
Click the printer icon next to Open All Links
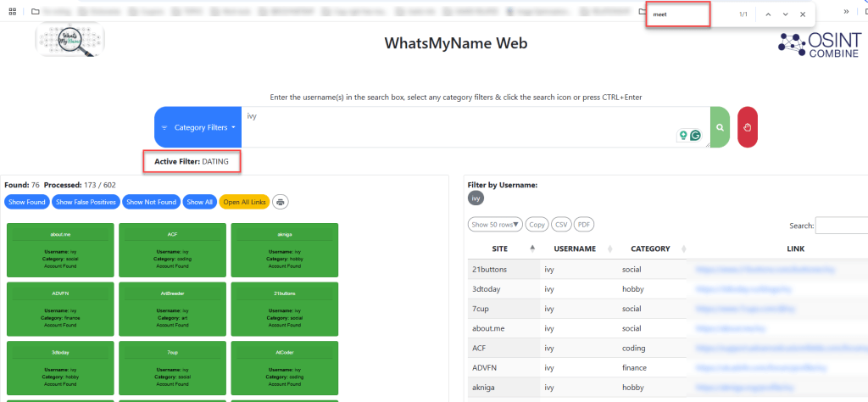(x=281, y=202)
